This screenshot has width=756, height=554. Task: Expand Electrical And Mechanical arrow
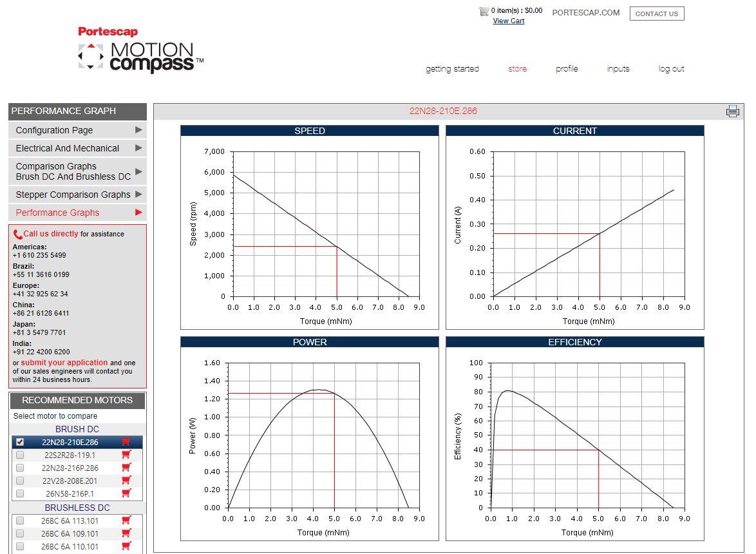pos(139,148)
